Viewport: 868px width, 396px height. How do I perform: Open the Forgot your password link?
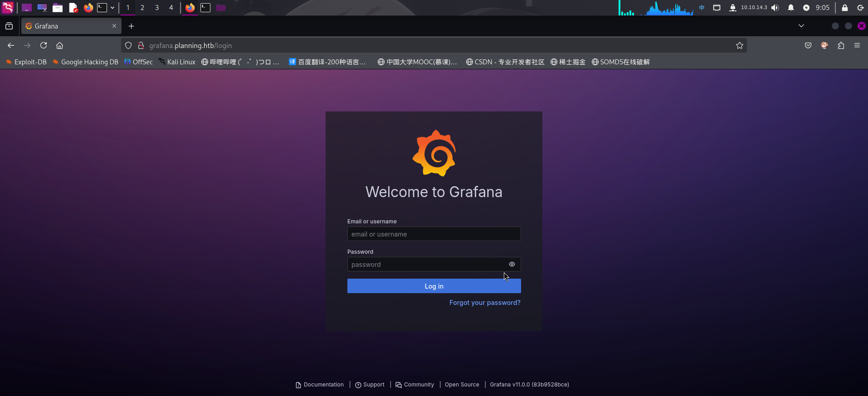click(x=485, y=303)
